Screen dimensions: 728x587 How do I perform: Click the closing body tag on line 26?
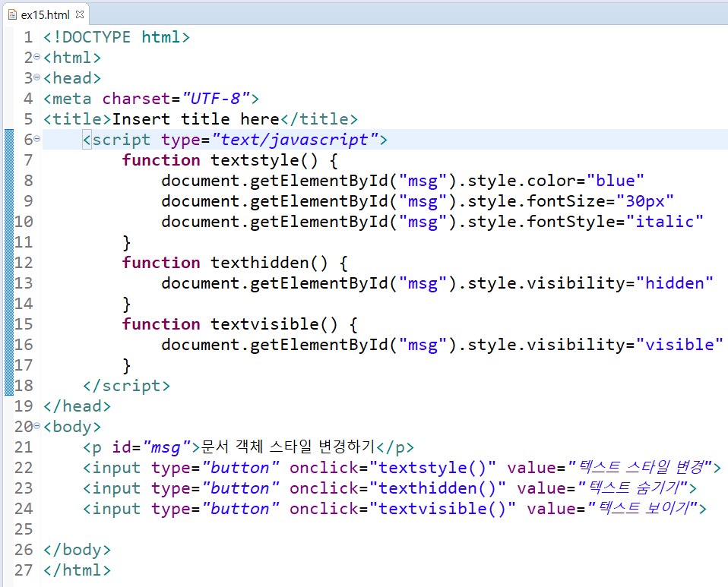77,550
